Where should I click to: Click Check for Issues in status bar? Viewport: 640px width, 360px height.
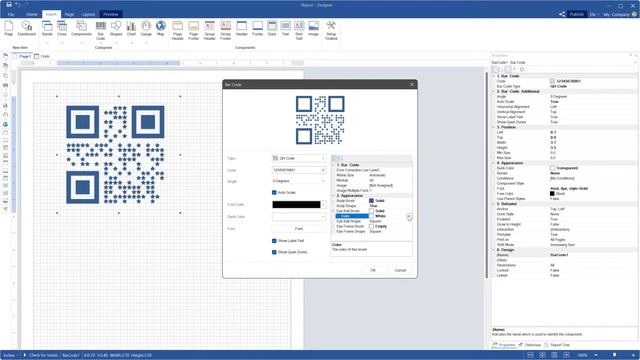[40, 356]
